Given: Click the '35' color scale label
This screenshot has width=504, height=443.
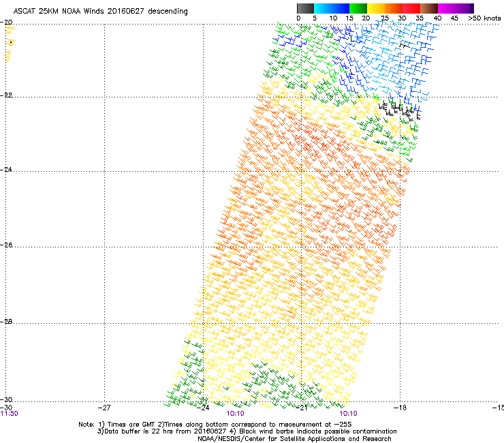Looking at the screenshot, I should click(420, 18).
